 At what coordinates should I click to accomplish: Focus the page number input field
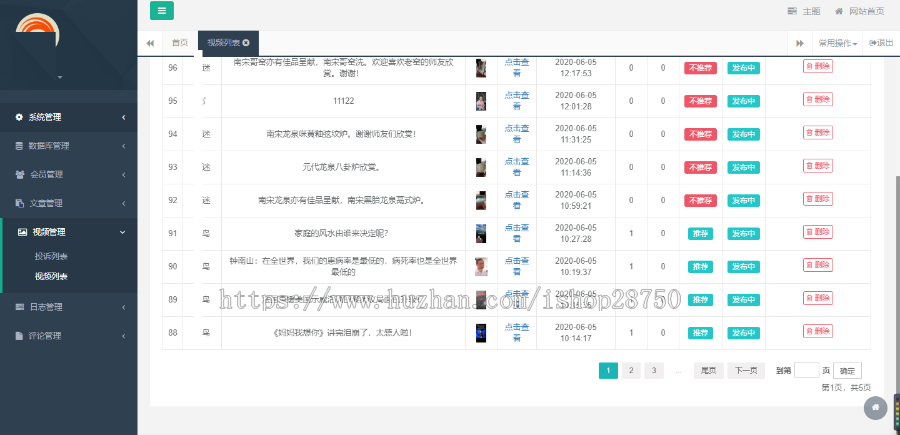806,370
